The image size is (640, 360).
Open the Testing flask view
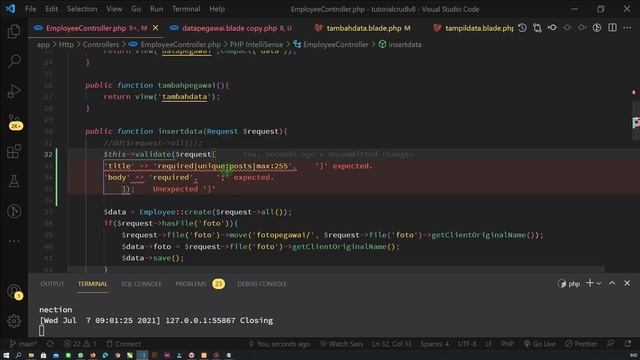14,182
